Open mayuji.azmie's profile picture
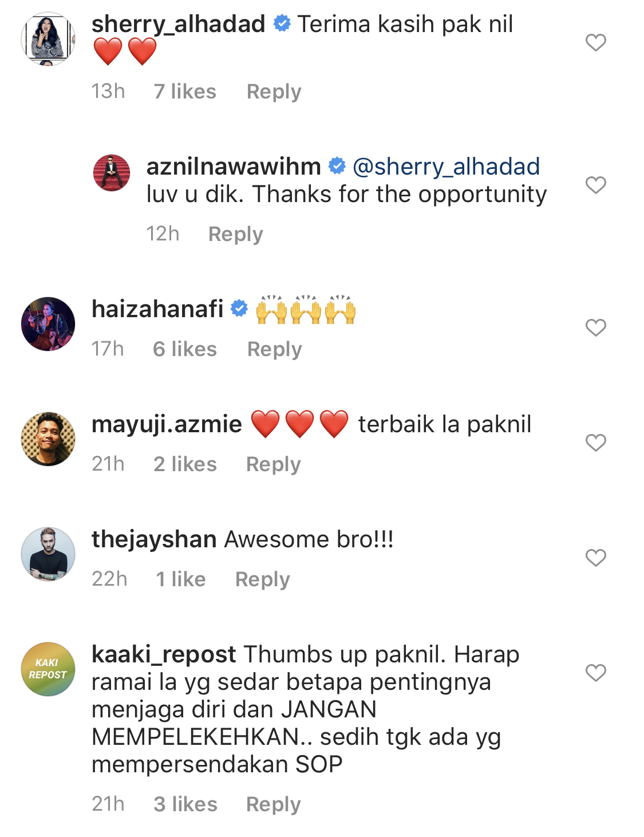644x837 pixels. [x=48, y=439]
